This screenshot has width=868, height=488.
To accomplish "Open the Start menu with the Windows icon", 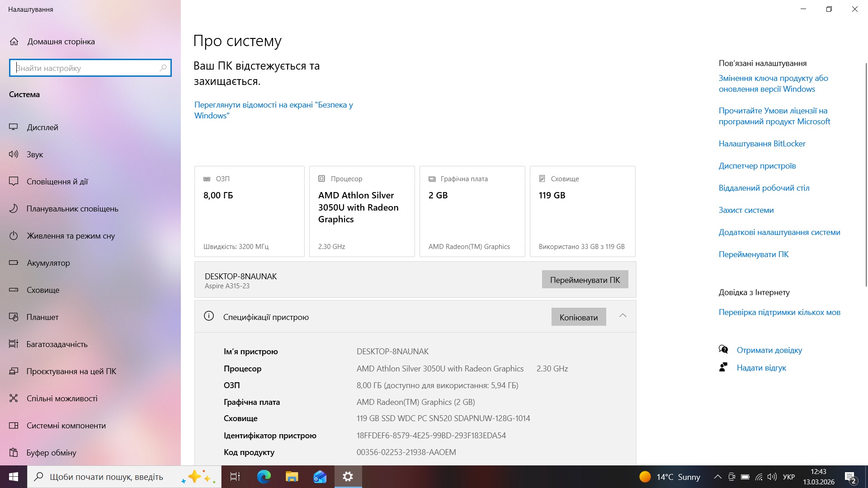I will tap(13, 477).
